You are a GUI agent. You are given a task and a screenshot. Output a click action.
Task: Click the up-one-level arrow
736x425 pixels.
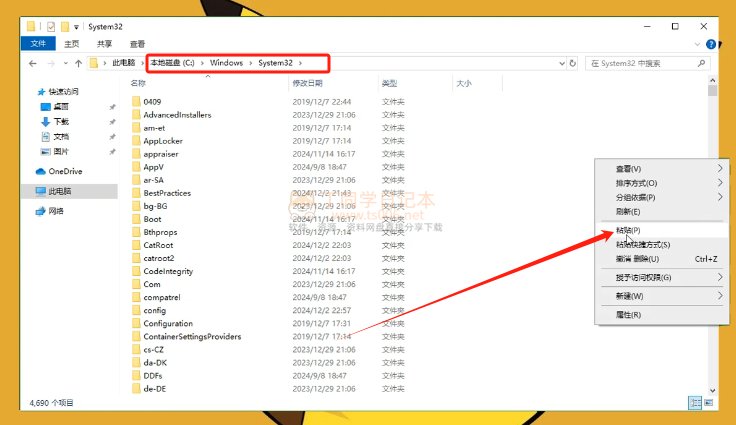point(78,63)
